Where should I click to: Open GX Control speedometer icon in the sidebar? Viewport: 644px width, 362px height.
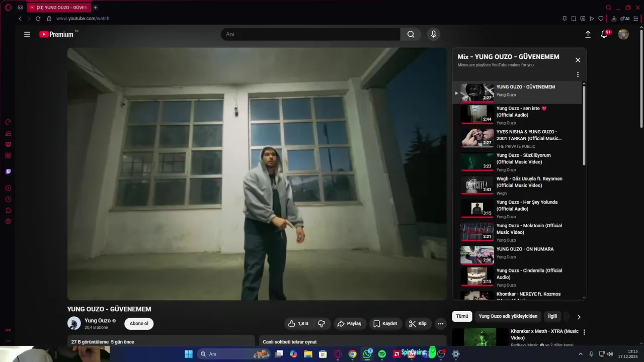click(x=8, y=122)
